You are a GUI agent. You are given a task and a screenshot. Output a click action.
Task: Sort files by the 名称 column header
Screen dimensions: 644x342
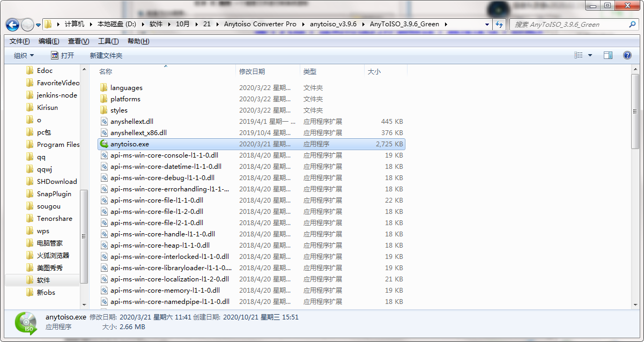(166, 71)
